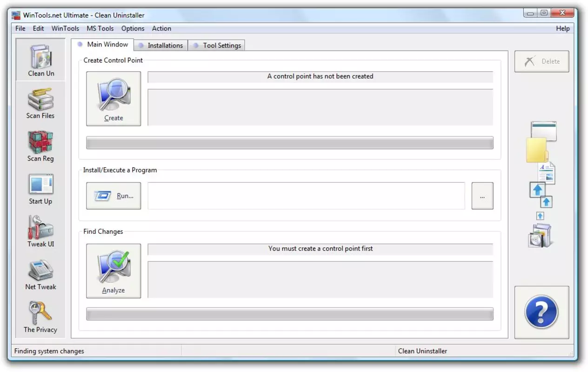
Task: Click the Find Changes progress bar
Action: pyautogui.click(x=290, y=314)
